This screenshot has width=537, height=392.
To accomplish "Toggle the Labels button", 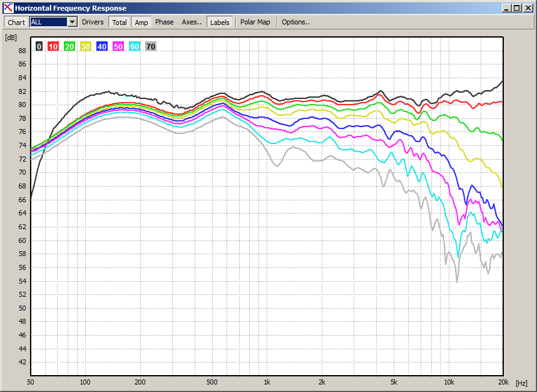I will coord(220,23).
